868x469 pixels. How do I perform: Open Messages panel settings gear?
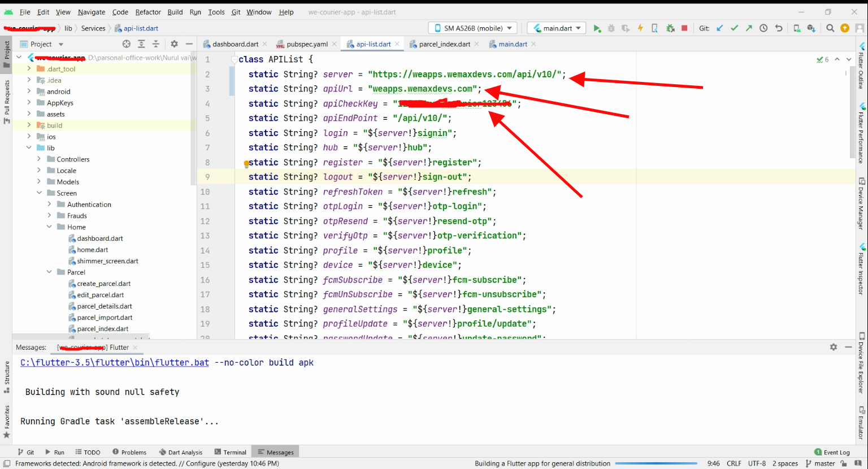point(834,347)
